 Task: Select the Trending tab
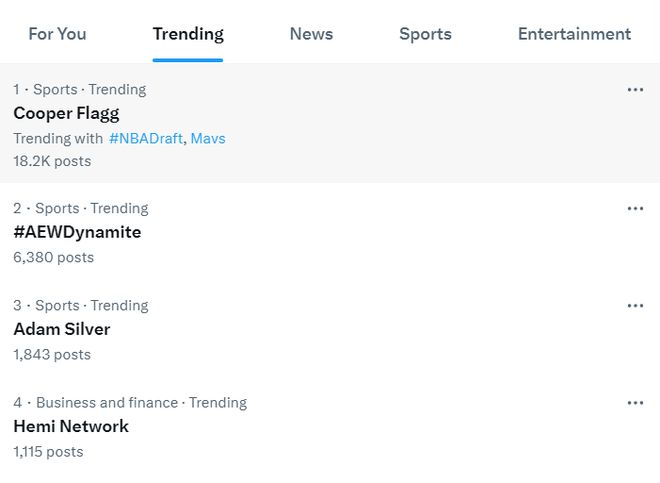click(188, 34)
